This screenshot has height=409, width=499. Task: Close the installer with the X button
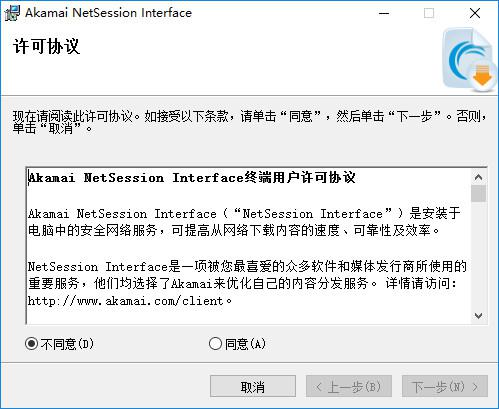475,13
